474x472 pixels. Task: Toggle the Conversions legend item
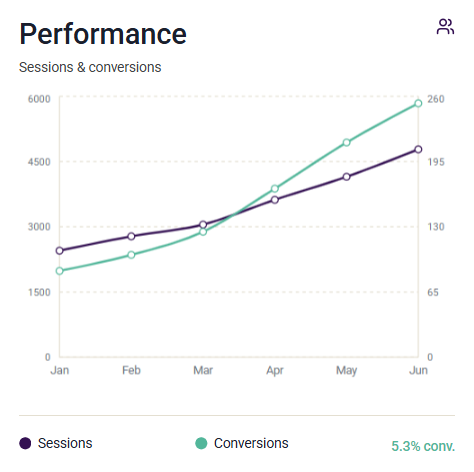click(x=242, y=443)
